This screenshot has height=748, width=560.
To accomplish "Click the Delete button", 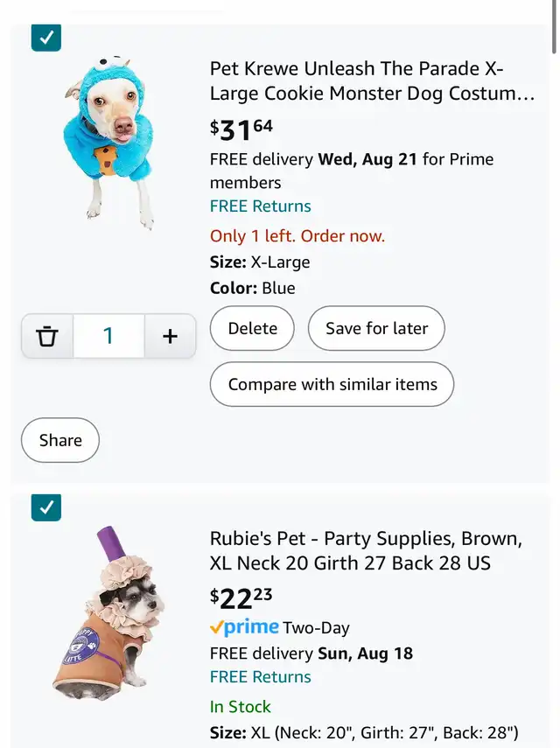I will pos(253,329).
